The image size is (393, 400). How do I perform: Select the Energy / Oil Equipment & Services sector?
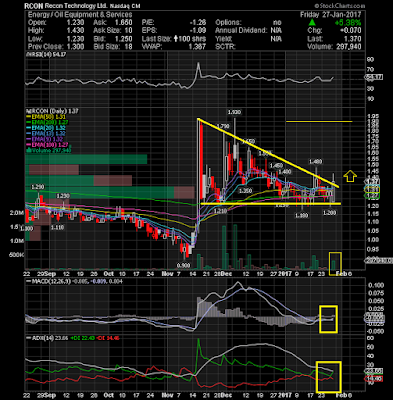point(80,15)
